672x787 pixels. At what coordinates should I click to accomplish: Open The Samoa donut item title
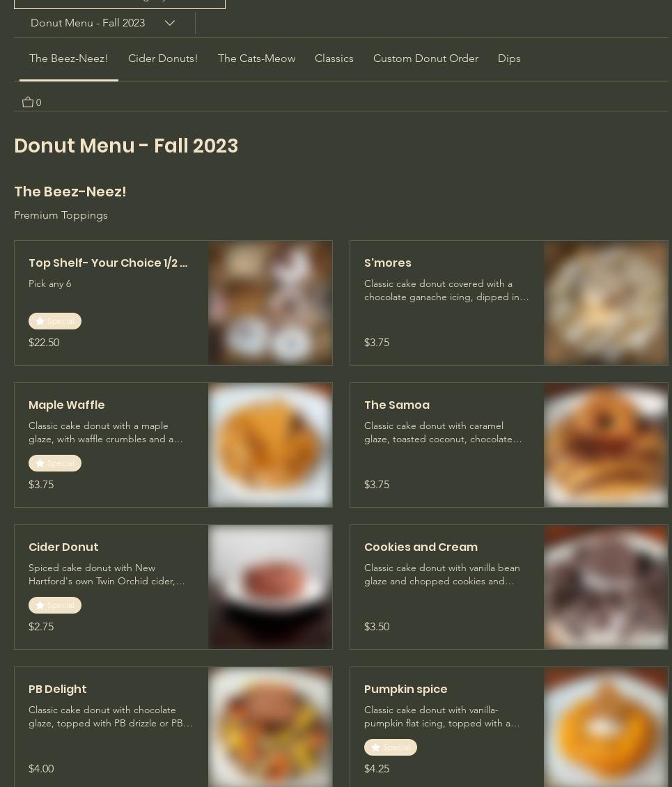click(x=397, y=405)
